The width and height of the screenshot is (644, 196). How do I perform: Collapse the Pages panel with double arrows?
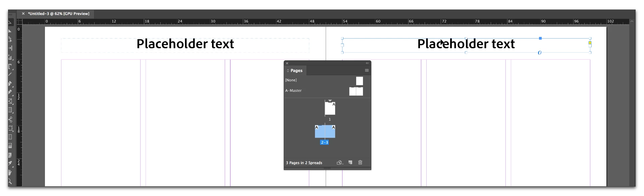click(367, 63)
